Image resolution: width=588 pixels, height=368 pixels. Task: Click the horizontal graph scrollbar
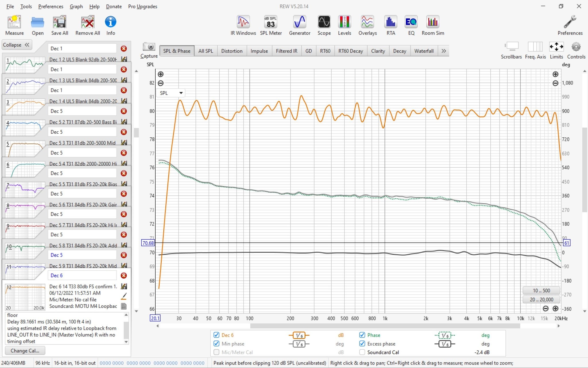pos(385,326)
